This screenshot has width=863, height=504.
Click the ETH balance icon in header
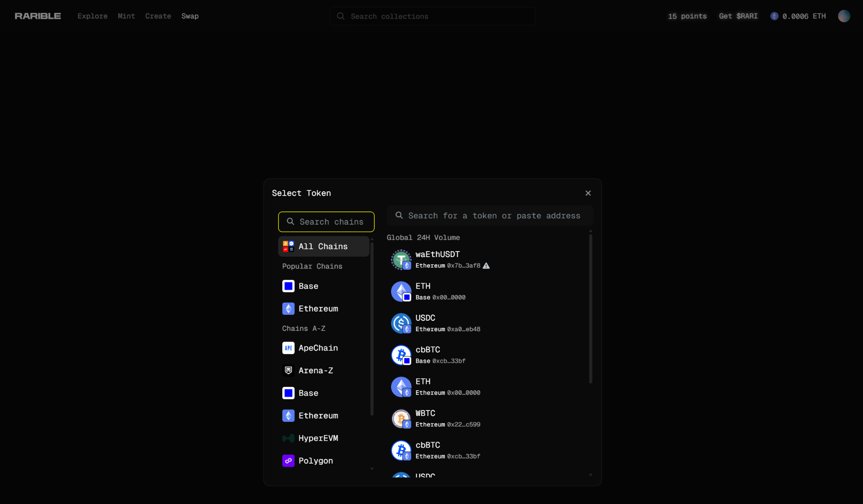774,16
